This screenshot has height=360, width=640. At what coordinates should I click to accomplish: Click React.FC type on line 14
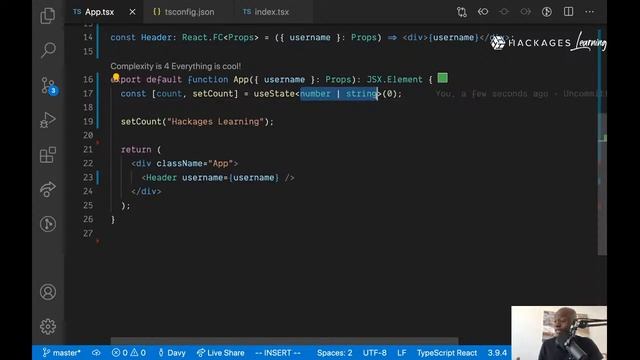click(202, 38)
